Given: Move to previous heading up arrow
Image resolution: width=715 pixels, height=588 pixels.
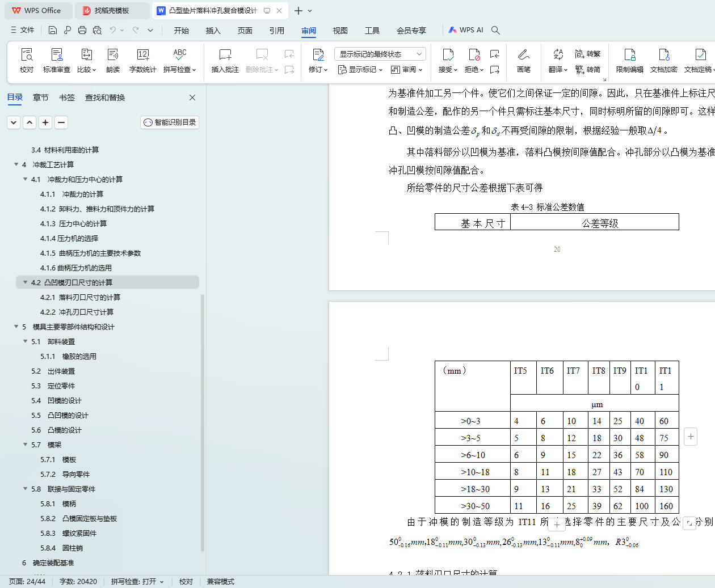Looking at the screenshot, I should pos(30,122).
